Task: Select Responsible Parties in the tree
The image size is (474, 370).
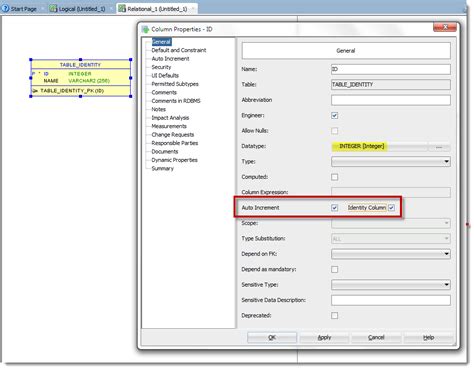Action: click(175, 143)
